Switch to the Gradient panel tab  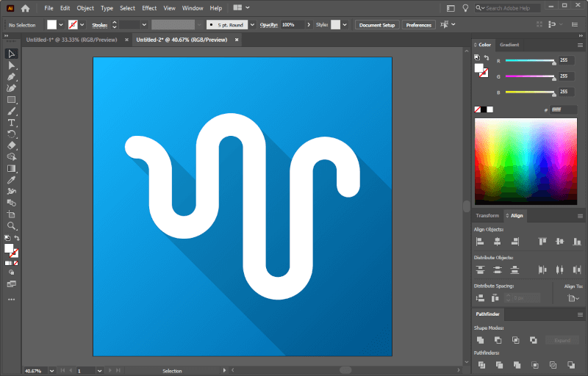coord(509,45)
